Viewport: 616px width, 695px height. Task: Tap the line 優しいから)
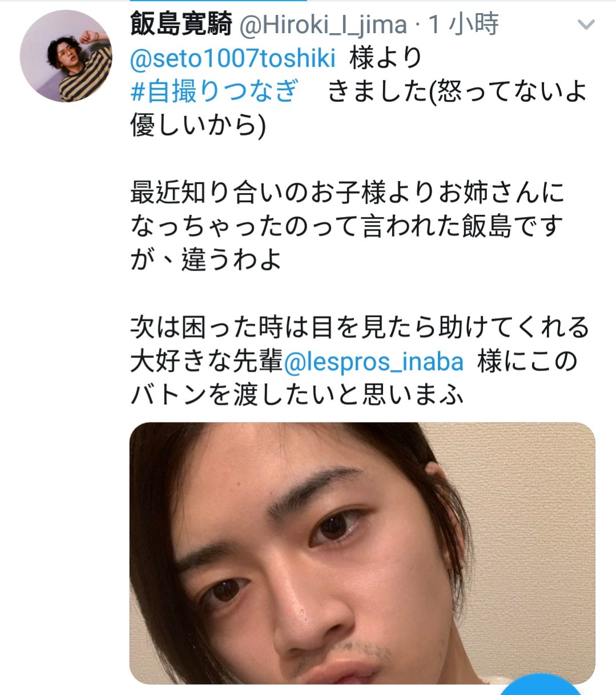tap(198, 125)
